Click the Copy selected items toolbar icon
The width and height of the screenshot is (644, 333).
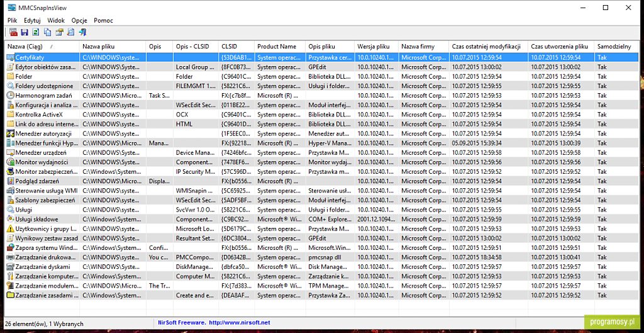(x=48, y=33)
